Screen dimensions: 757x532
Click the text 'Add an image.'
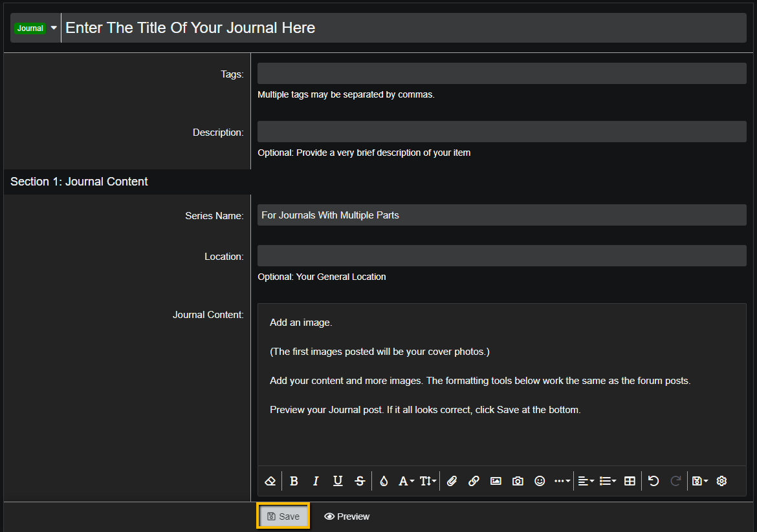pos(301,323)
